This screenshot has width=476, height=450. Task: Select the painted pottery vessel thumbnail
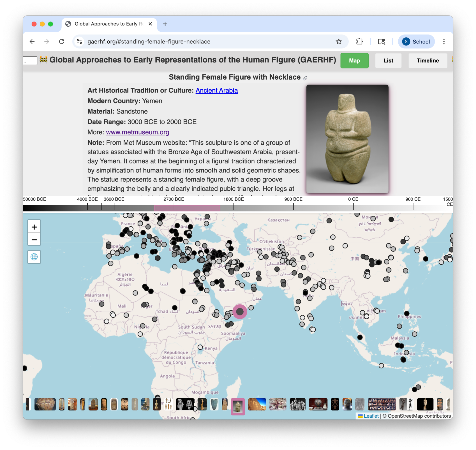point(45,404)
